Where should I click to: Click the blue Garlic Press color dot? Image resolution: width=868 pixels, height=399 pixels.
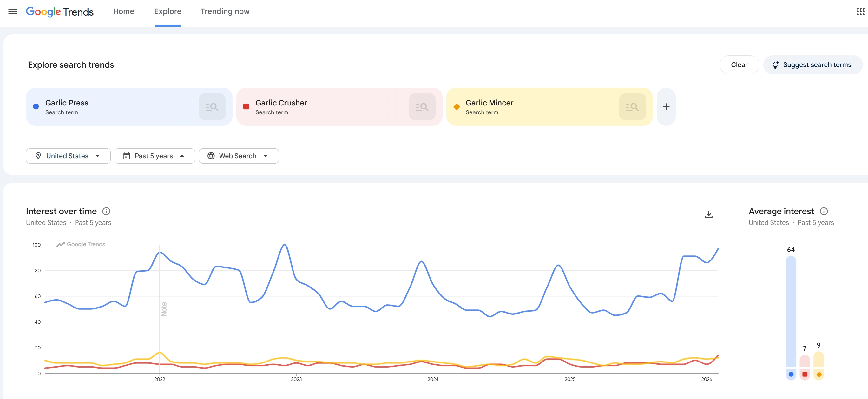pyautogui.click(x=35, y=106)
